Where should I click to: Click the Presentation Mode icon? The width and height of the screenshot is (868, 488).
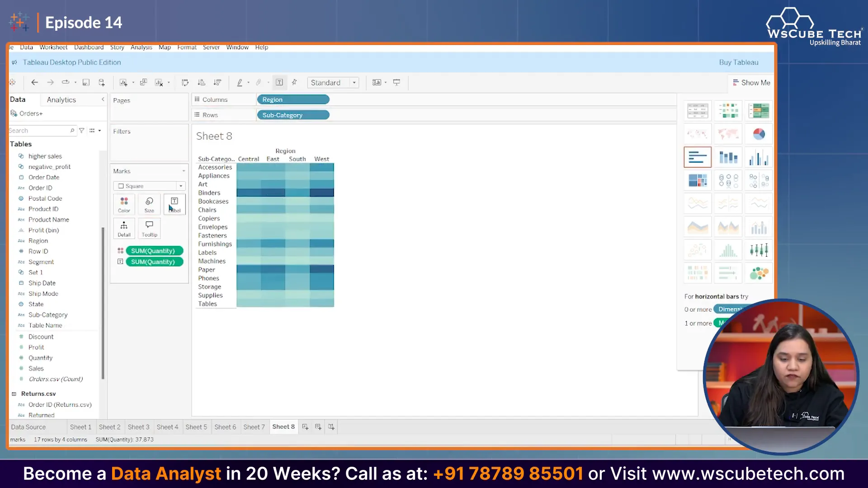pyautogui.click(x=396, y=83)
